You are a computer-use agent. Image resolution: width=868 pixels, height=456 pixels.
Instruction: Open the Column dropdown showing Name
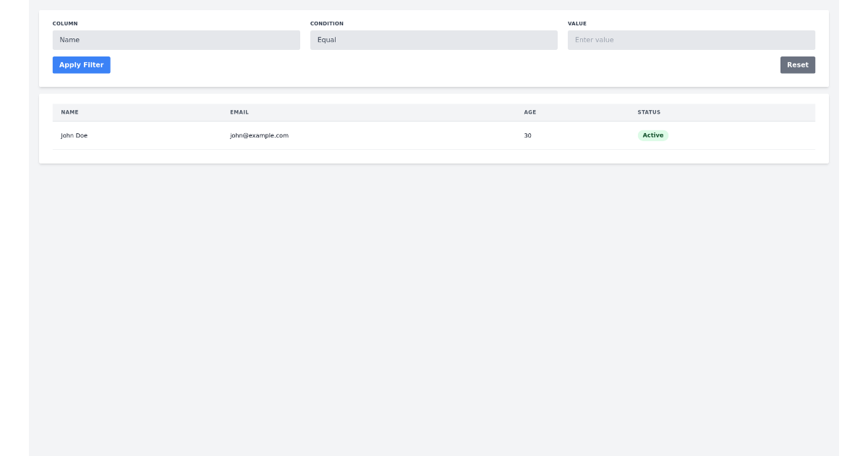click(176, 40)
